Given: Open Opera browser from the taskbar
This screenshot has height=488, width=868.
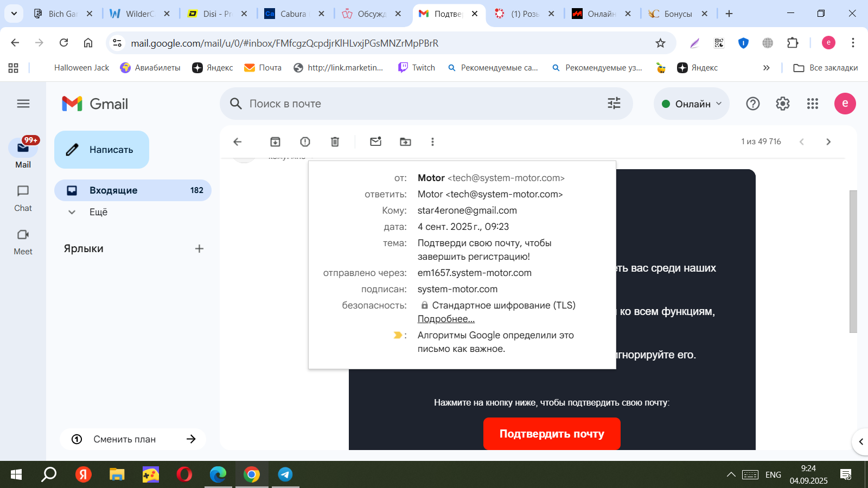Looking at the screenshot, I should (x=184, y=474).
